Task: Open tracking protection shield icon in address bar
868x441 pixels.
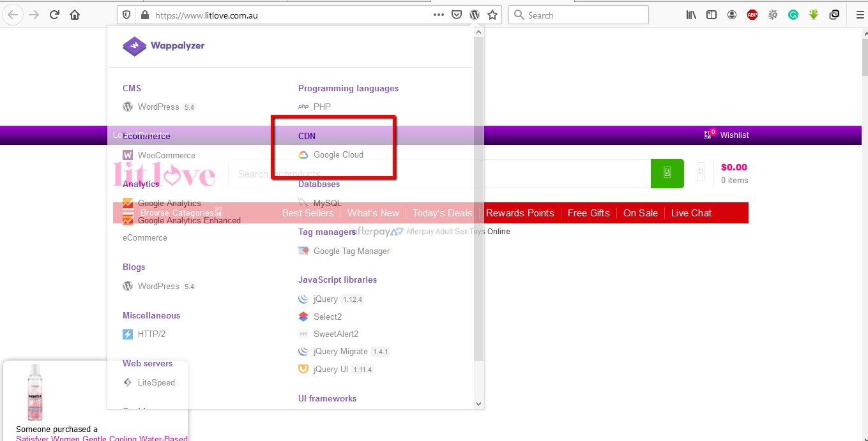Action: [126, 15]
